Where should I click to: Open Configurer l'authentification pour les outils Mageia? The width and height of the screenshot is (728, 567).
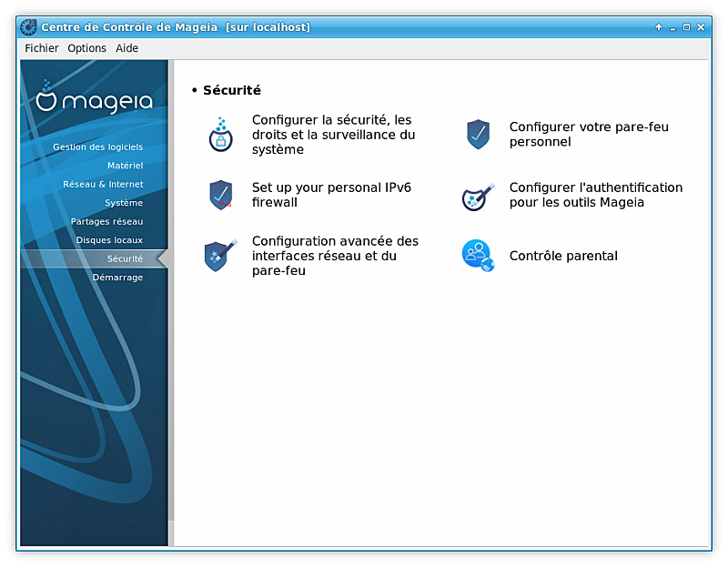coord(596,195)
